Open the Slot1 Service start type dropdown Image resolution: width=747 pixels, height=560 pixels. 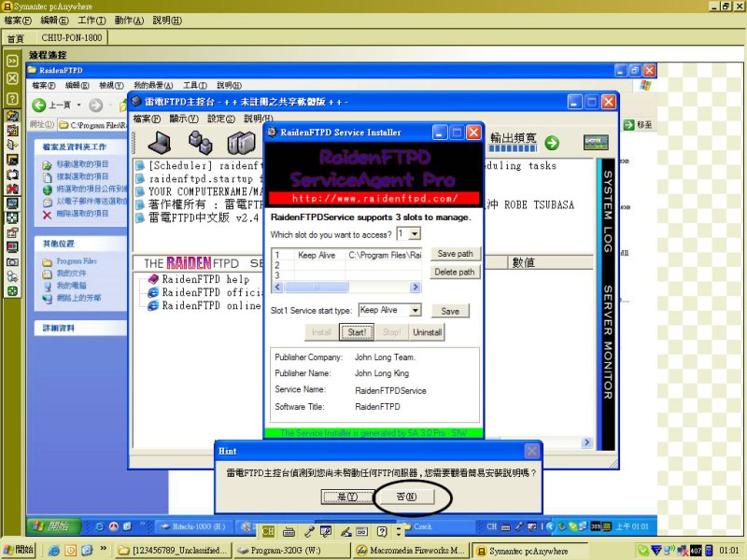coord(415,310)
